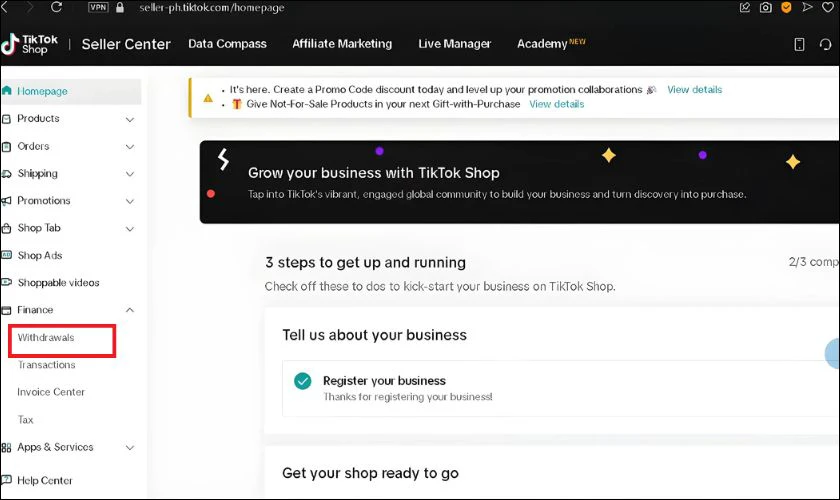Collapse the Finance section chevron
Image resolution: width=840 pixels, height=500 pixels.
(x=130, y=310)
